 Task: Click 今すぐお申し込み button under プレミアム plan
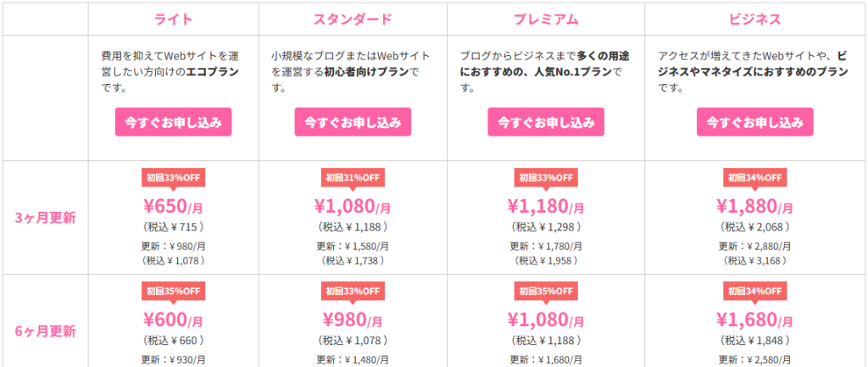pos(546,122)
